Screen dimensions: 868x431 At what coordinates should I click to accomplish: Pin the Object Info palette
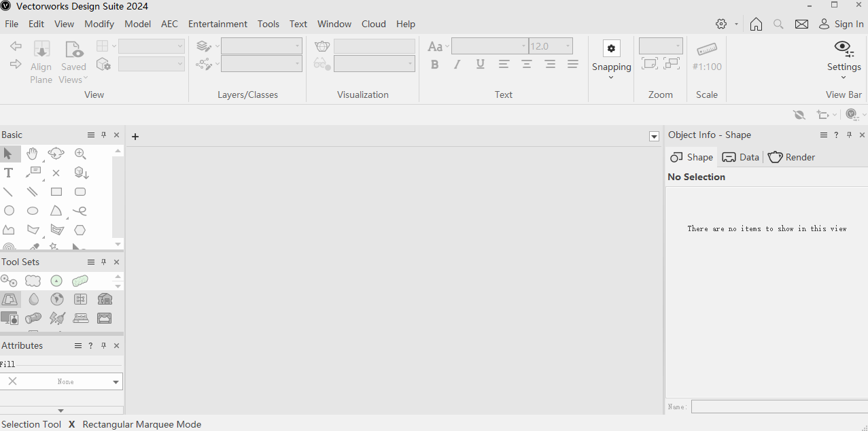pyautogui.click(x=849, y=135)
